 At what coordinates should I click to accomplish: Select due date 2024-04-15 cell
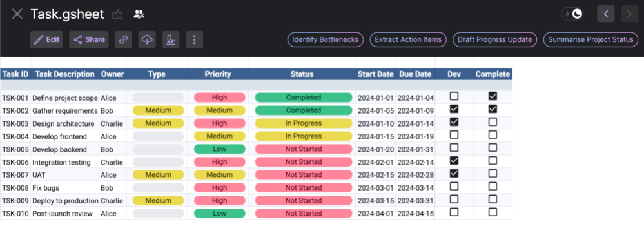coord(415,214)
